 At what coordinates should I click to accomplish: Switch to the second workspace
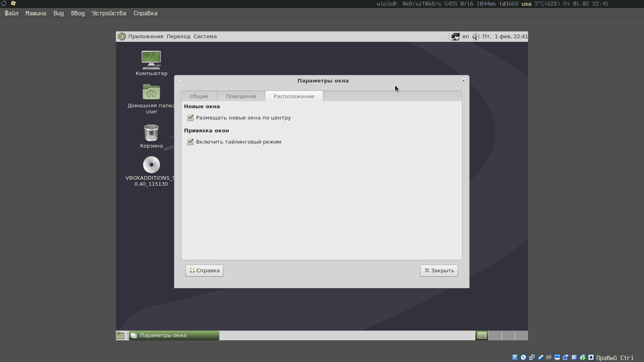click(x=495, y=335)
